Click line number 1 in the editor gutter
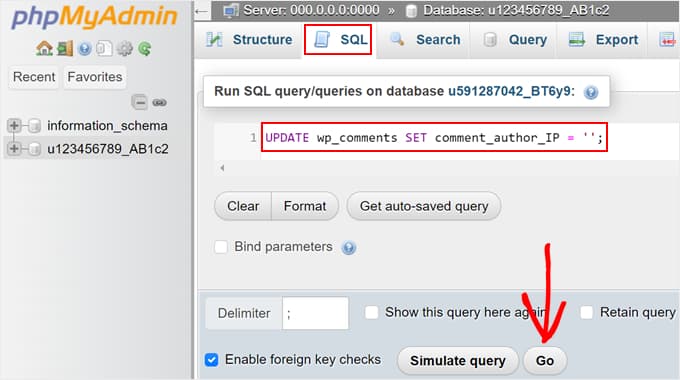 click(x=253, y=138)
